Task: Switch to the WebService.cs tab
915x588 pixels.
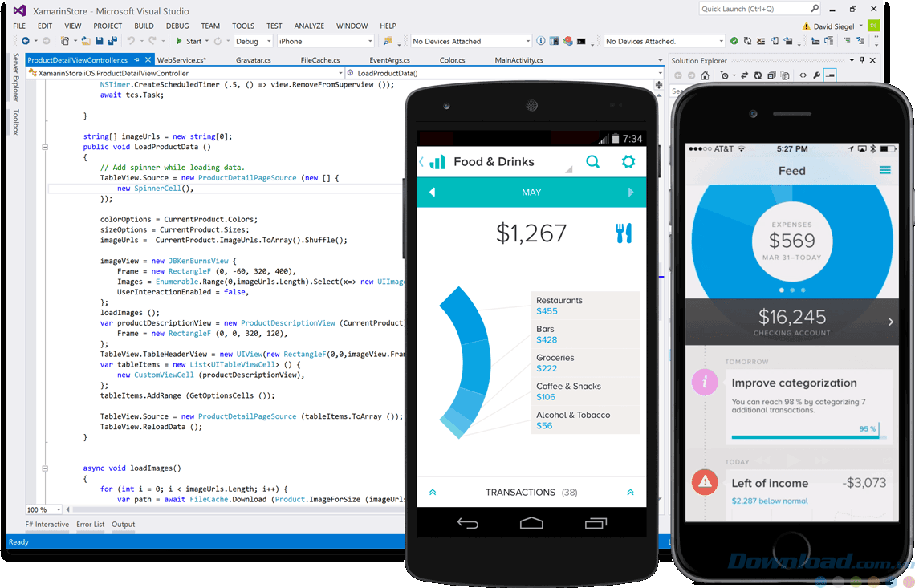Action: click(x=181, y=60)
